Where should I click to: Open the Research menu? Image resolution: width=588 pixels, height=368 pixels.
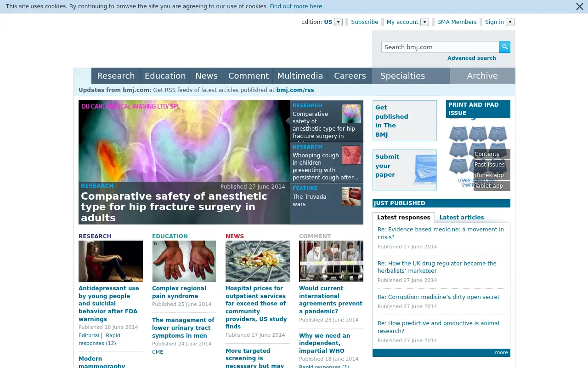tap(116, 76)
